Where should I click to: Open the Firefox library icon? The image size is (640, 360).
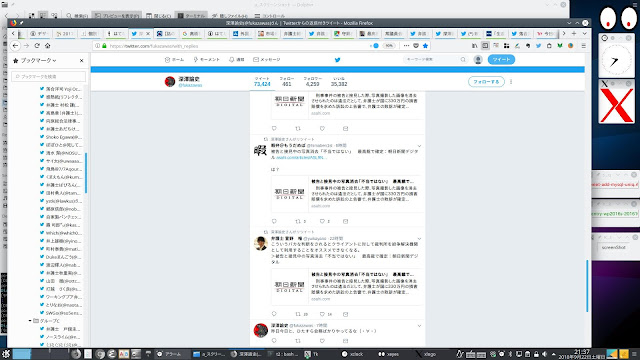pyautogui.click(x=474, y=46)
